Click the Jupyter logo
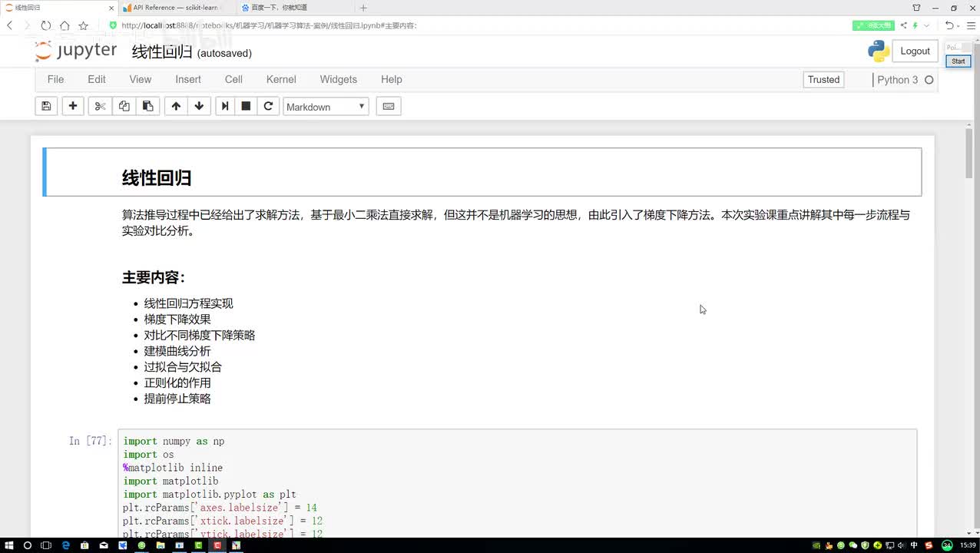980x553 pixels. point(76,51)
